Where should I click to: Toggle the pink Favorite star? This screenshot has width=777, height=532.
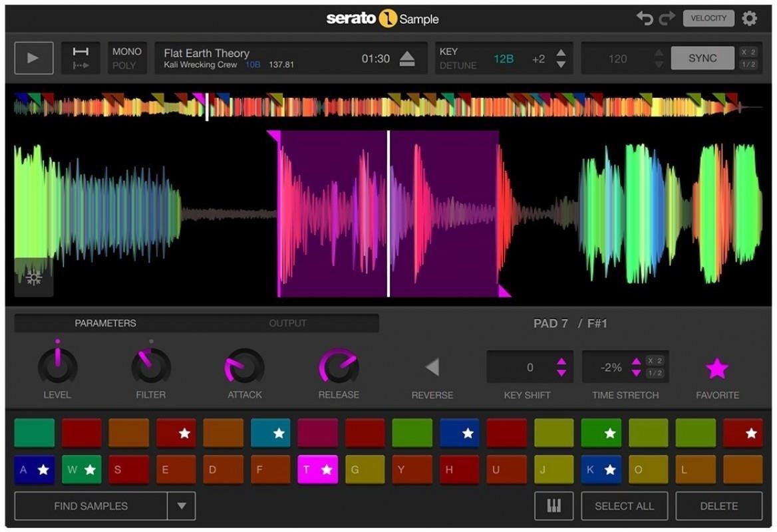tap(717, 368)
